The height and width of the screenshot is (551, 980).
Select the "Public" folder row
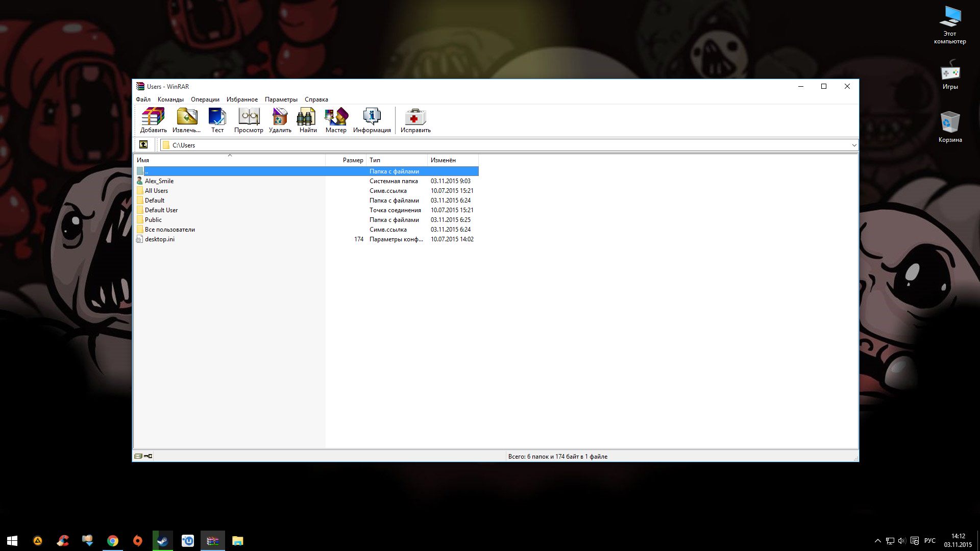tap(306, 220)
